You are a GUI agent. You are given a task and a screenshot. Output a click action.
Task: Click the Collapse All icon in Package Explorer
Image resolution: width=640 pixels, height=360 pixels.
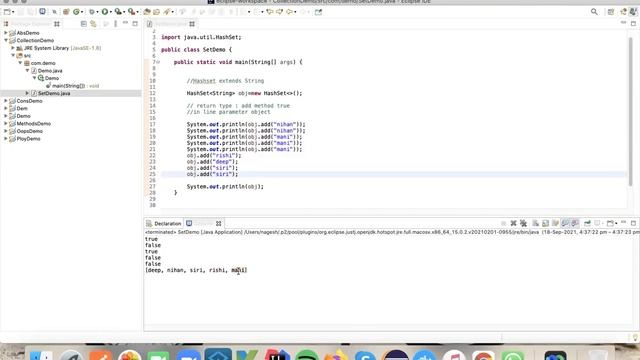tap(84, 24)
